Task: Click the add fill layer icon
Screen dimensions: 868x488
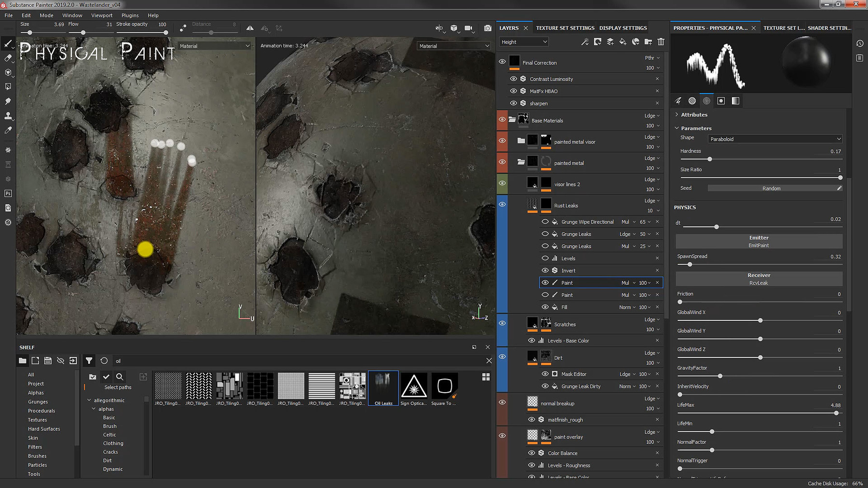Action: (623, 42)
